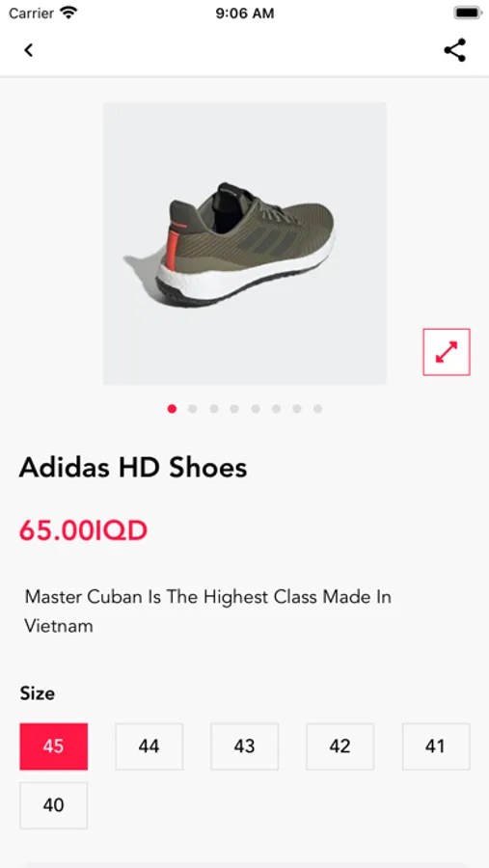Show sixth image via page dot
489x868 pixels.
(x=276, y=409)
